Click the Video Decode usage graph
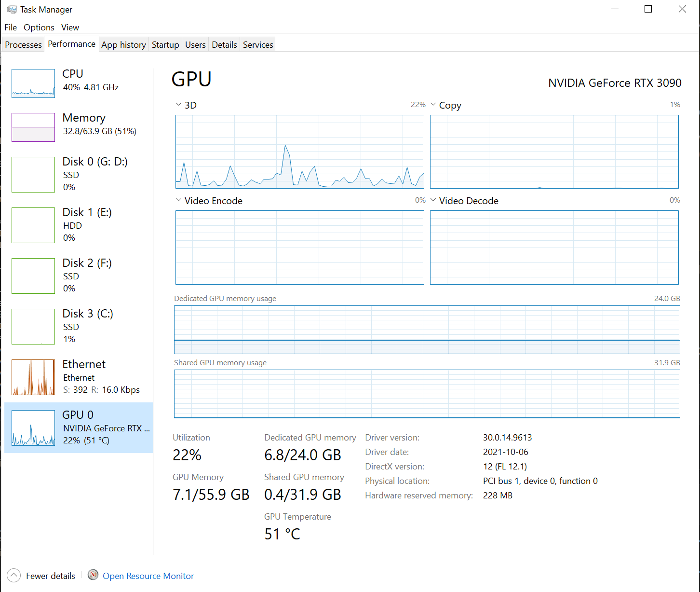 554,248
